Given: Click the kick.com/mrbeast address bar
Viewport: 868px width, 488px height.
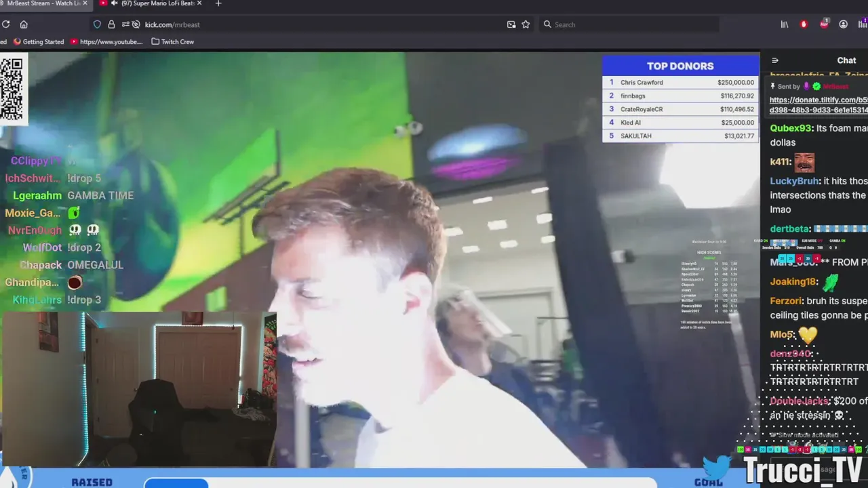Looking at the screenshot, I should click(x=312, y=24).
